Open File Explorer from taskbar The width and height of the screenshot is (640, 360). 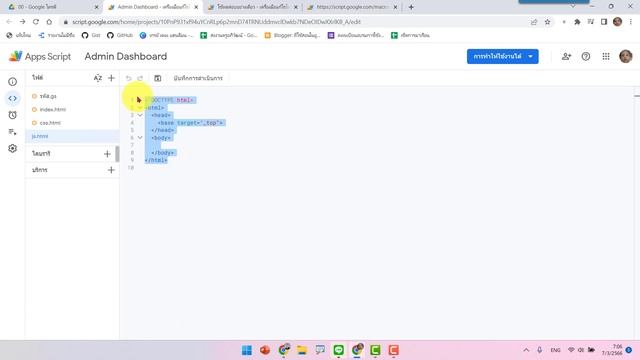click(302, 350)
